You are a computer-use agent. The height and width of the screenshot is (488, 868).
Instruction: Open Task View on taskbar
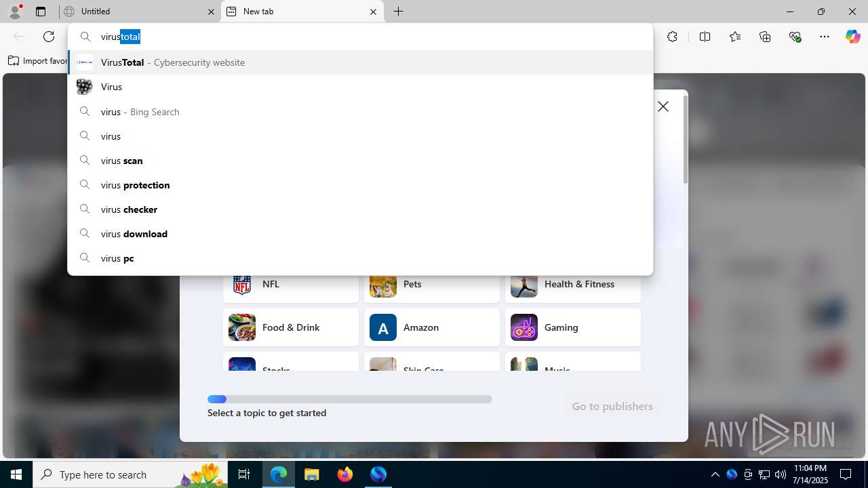pos(245,474)
